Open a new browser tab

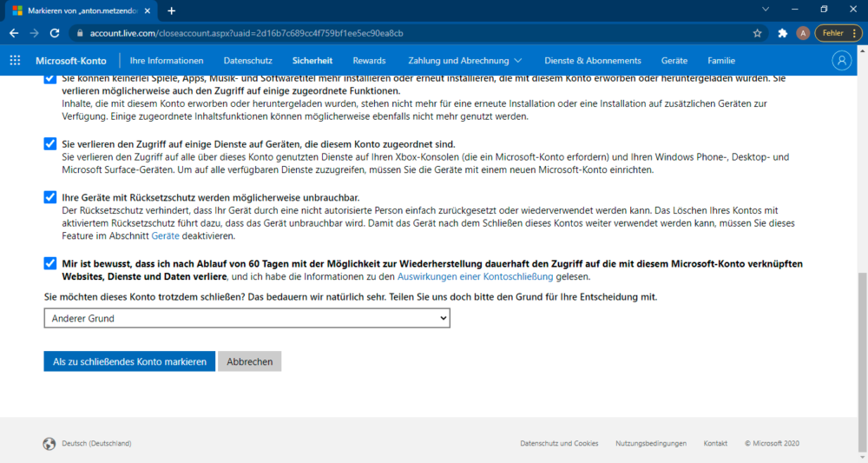172,10
